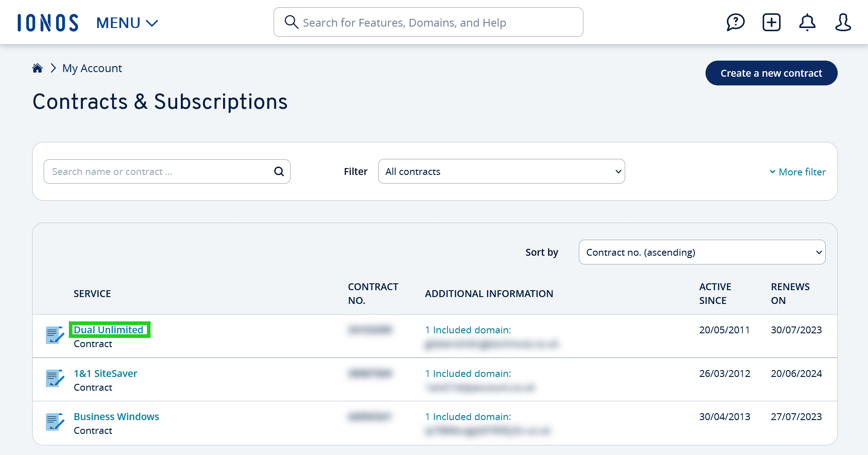Viewport: 868px width, 455px height.
Task: Open the help chat icon
Action: coord(735,22)
